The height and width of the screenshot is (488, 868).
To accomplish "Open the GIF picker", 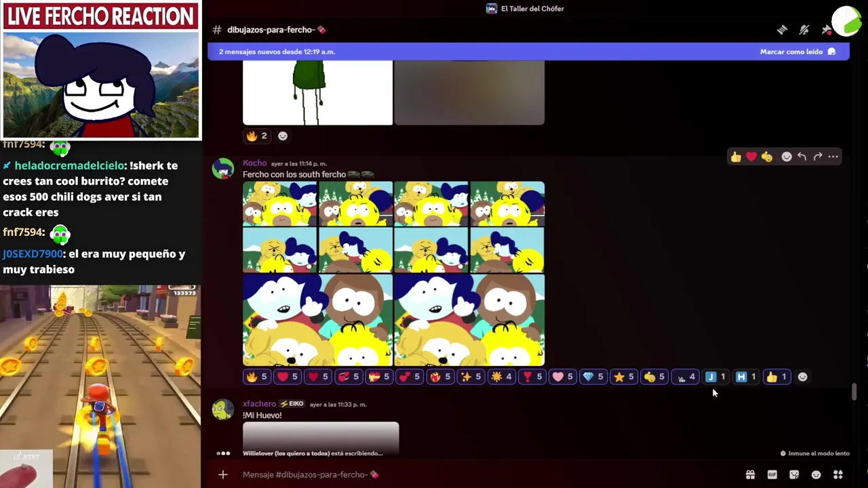I will [x=772, y=474].
